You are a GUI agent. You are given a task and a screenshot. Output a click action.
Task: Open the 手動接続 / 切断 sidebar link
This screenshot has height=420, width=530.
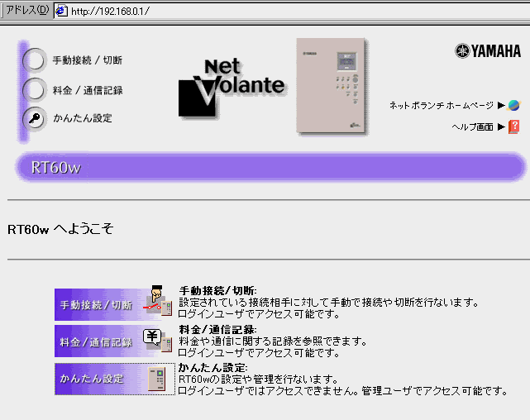pos(87,60)
